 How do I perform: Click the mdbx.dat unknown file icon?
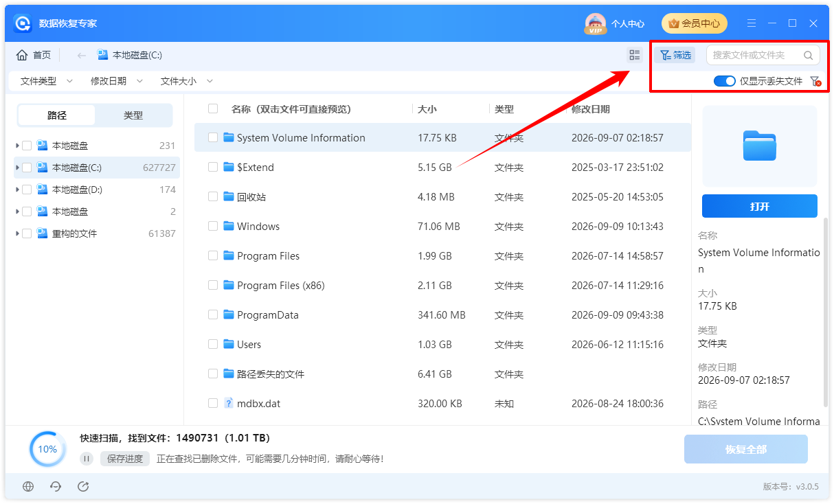coord(229,403)
